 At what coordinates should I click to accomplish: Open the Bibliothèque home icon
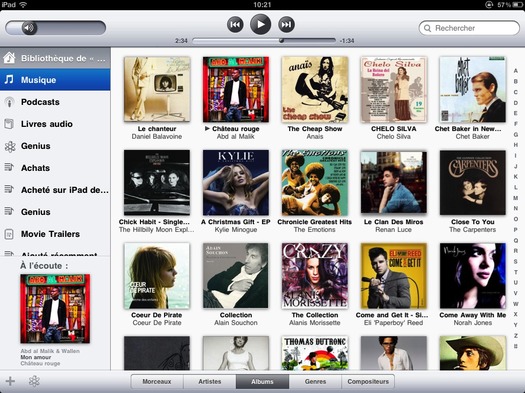(x=9, y=58)
